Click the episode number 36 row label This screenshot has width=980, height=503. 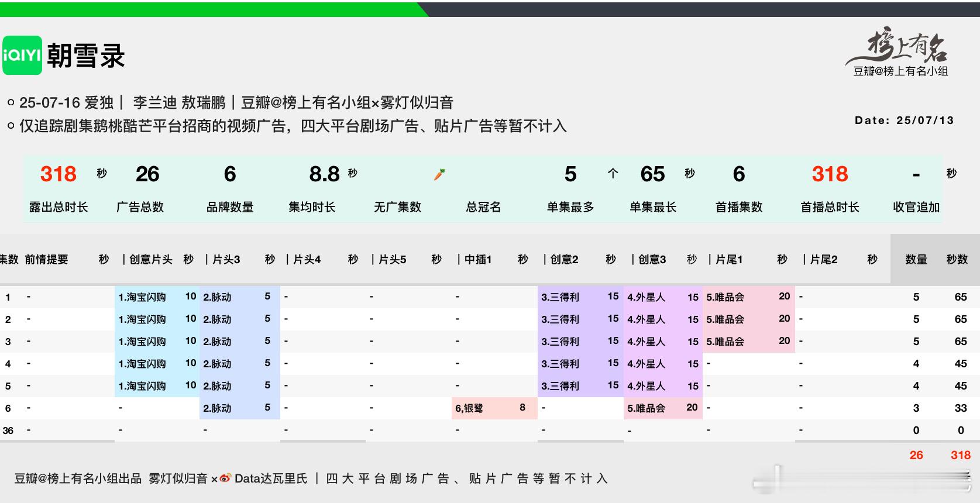[8, 430]
